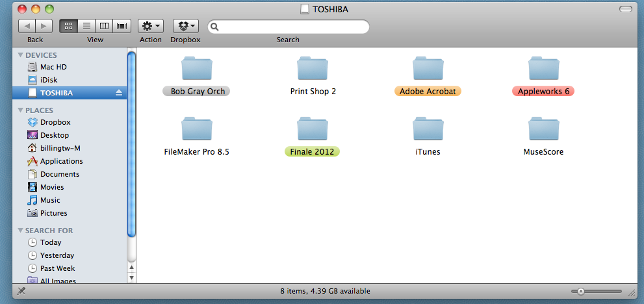The width and height of the screenshot is (644, 304).
Task: Collapse the DEVICES section
Action: pyautogui.click(x=21, y=55)
